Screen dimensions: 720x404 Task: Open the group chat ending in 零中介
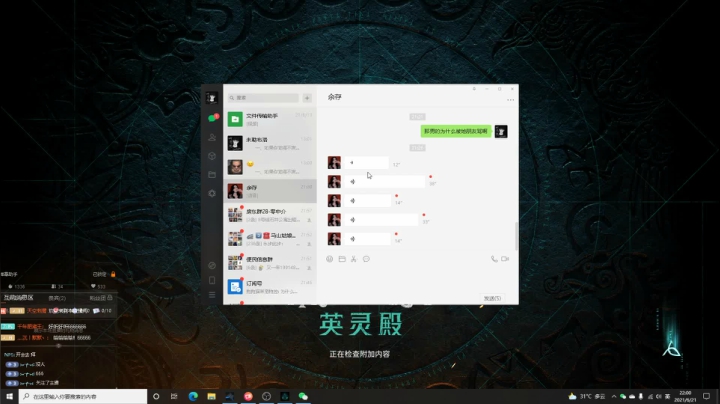click(270, 215)
